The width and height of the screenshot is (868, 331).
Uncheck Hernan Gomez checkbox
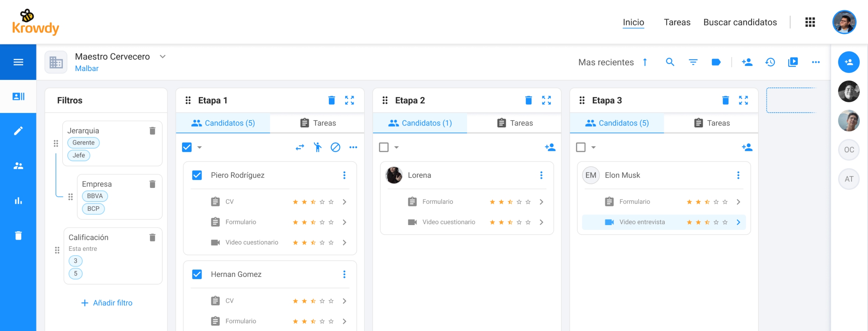[197, 274]
